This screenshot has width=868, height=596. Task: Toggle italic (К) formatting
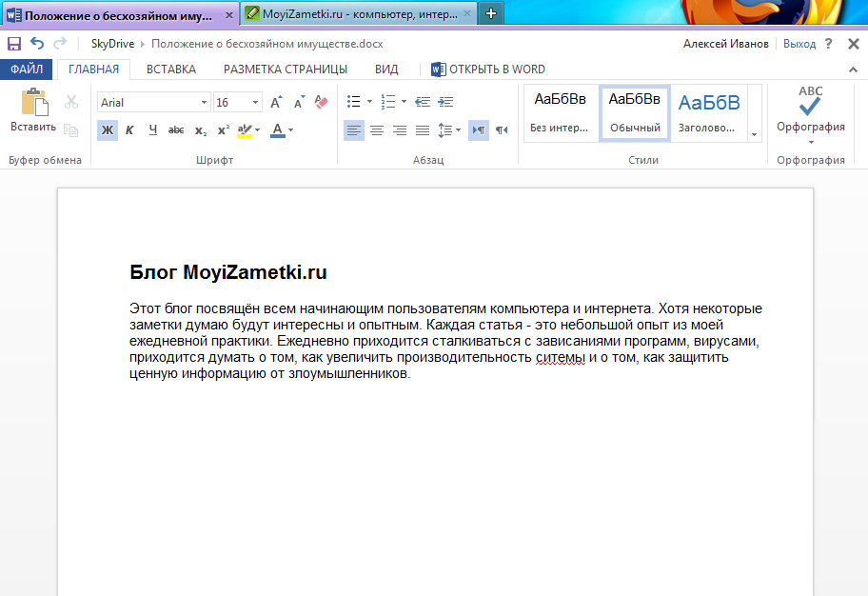(x=129, y=130)
